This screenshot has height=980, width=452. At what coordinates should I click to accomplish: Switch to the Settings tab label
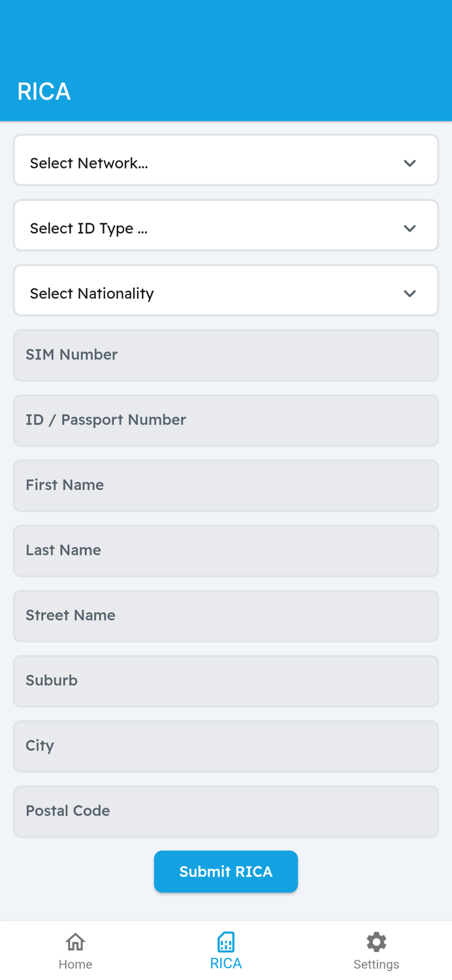click(376, 964)
